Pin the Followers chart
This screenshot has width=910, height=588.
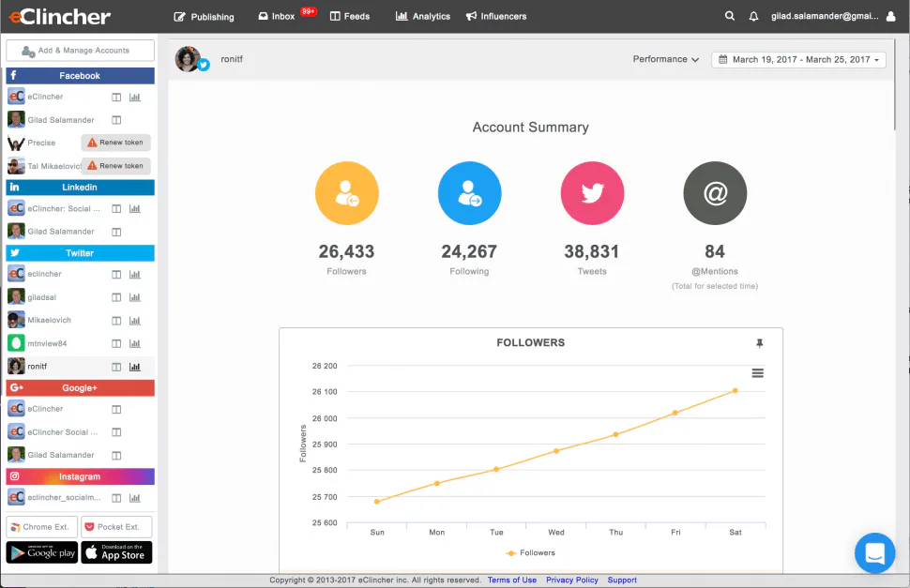[759, 343]
